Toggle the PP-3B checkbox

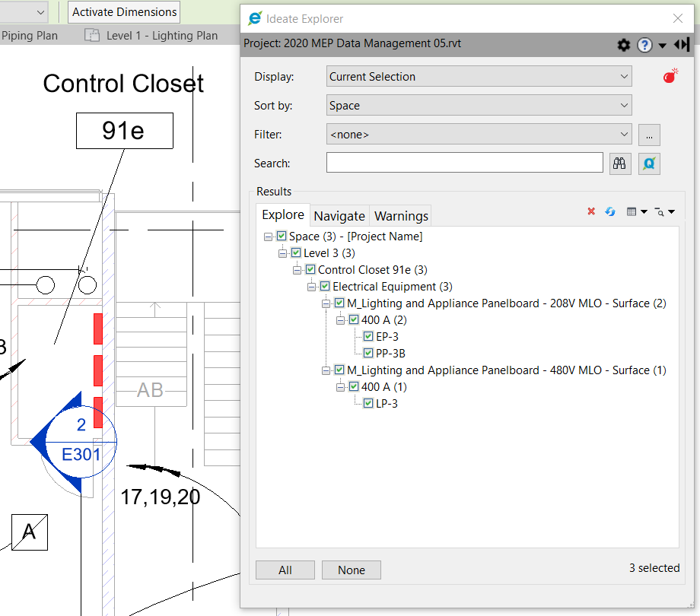[x=368, y=353]
